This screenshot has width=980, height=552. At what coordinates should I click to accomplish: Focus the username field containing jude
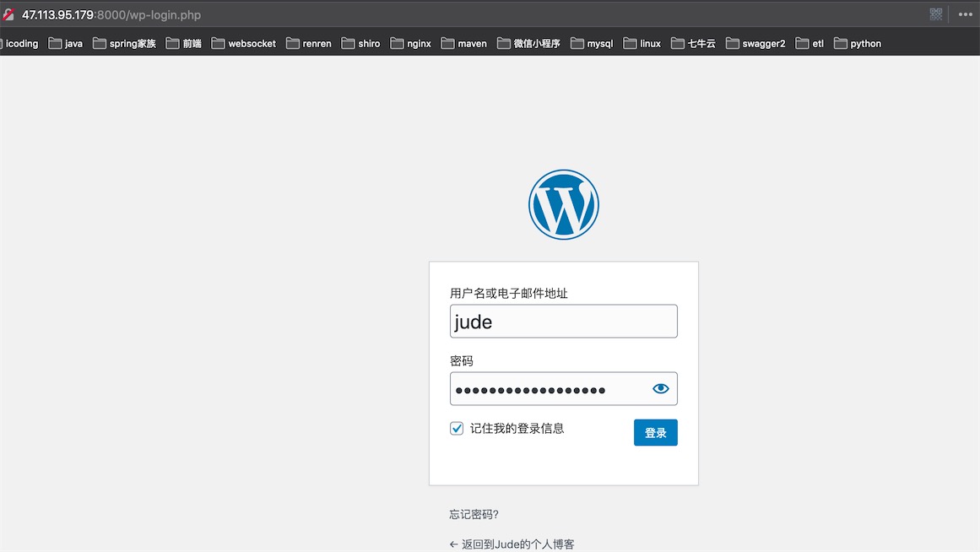(x=563, y=322)
